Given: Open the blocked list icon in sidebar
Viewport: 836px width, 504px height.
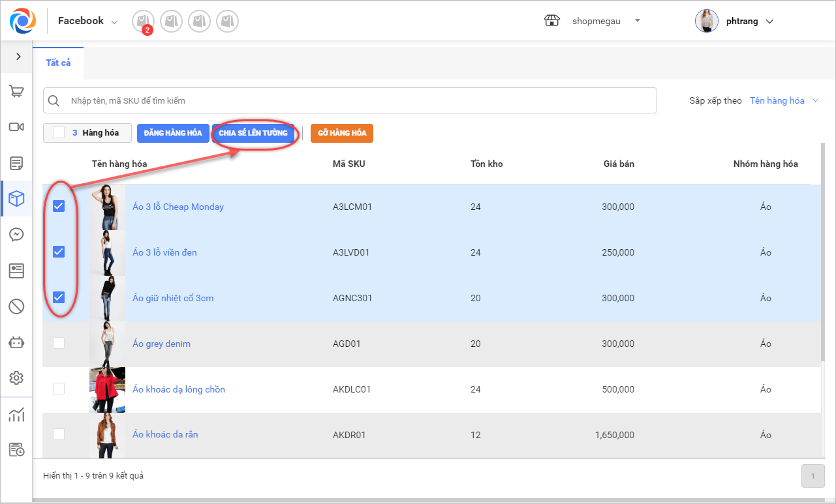Looking at the screenshot, I should tap(16, 306).
